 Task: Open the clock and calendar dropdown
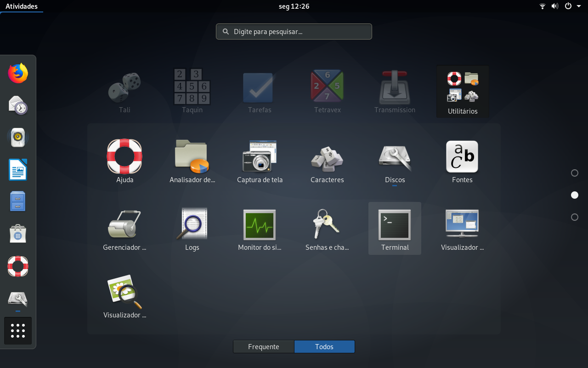(x=294, y=6)
